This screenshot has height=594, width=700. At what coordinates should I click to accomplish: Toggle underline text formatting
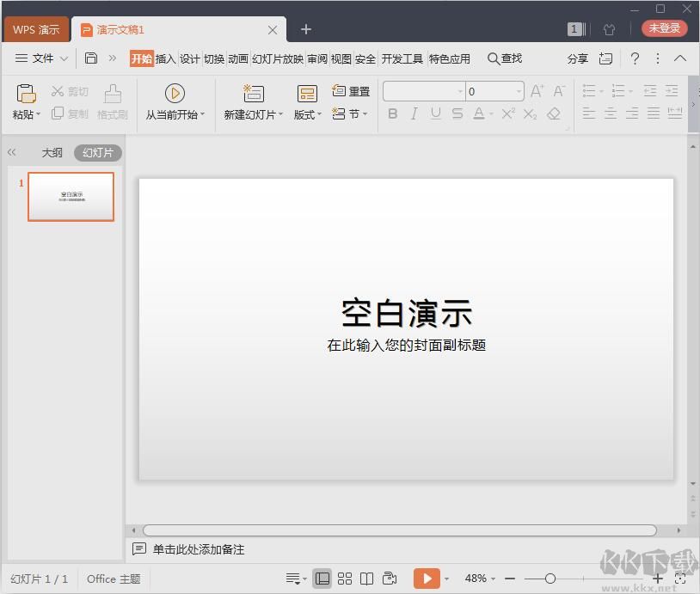point(436,113)
